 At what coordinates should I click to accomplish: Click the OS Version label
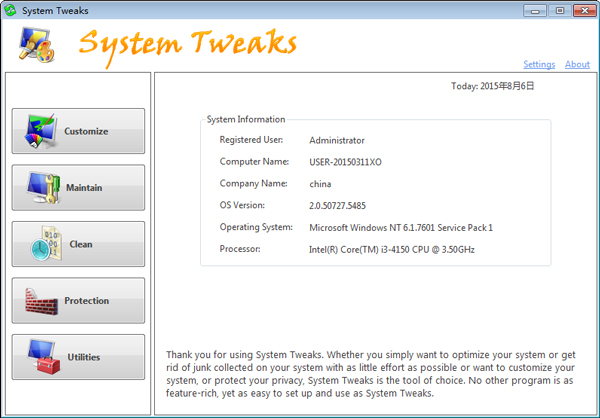tap(242, 206)
